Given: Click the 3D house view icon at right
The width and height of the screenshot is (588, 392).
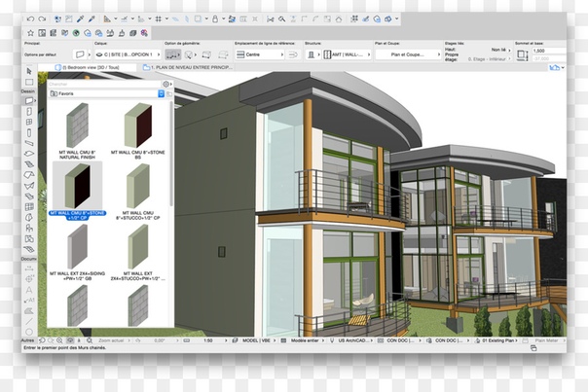Looking at the screenshot, I should point(555,67).
